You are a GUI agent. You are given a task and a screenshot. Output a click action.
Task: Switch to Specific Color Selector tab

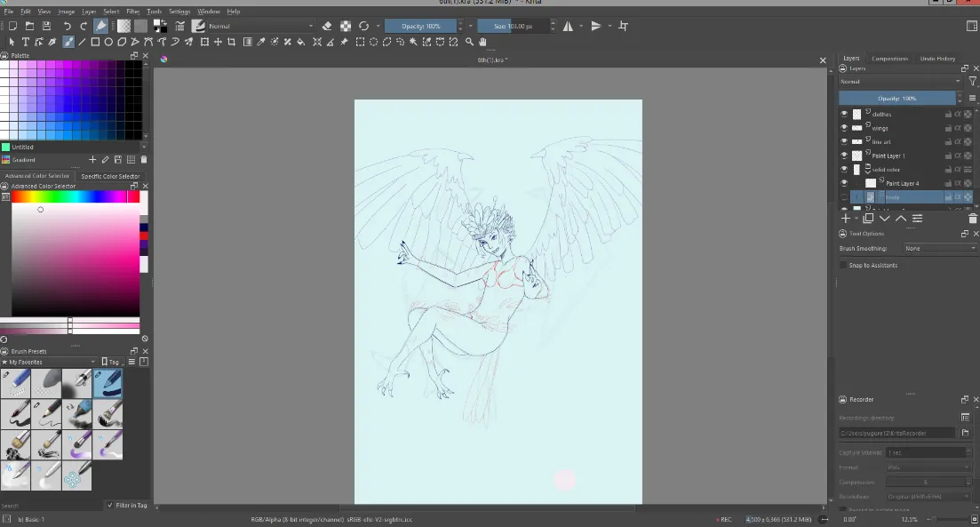coord(111,176)
